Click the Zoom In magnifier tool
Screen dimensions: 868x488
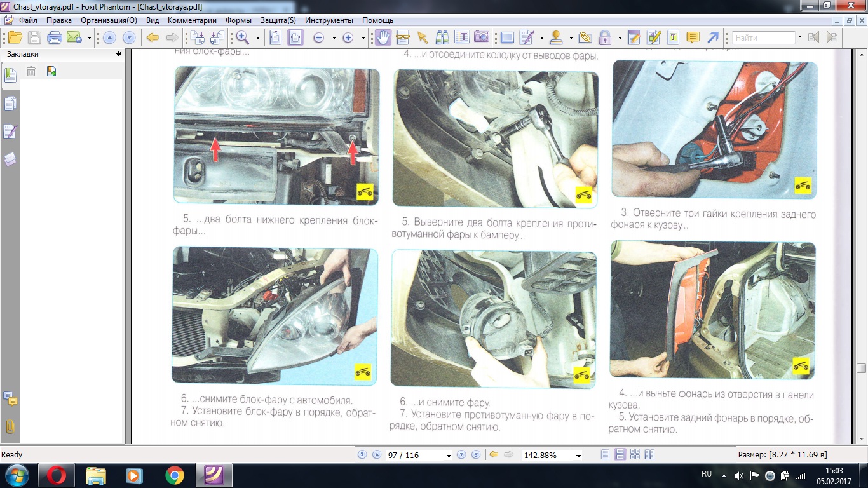(x=242, y=37)
